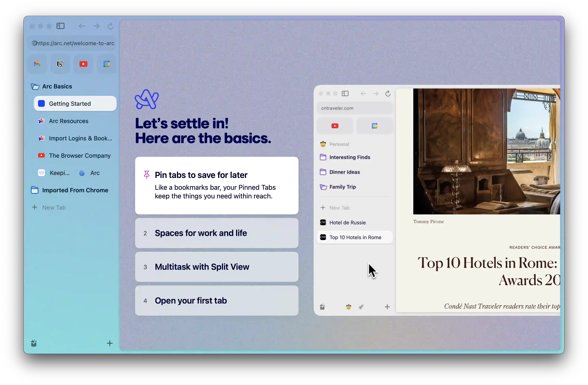Go back with the left arrow
This screenshot has height=385, width=588.
82,26
